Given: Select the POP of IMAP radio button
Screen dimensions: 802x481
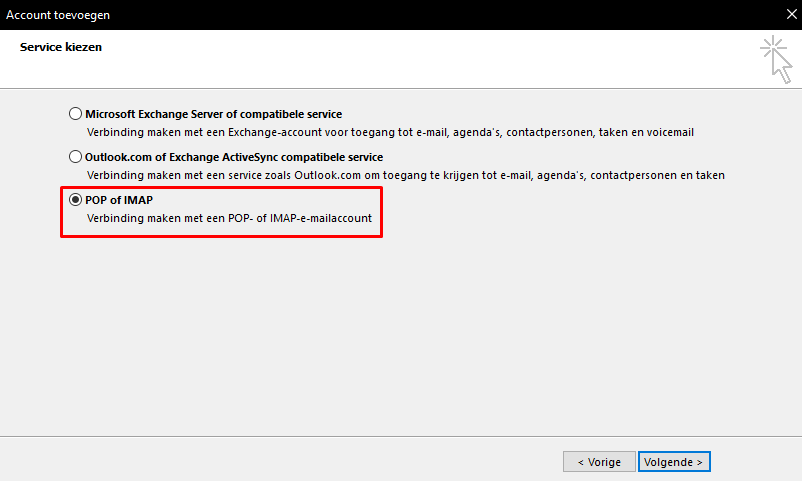Looking at the screenshot, I should click(76, 200).
